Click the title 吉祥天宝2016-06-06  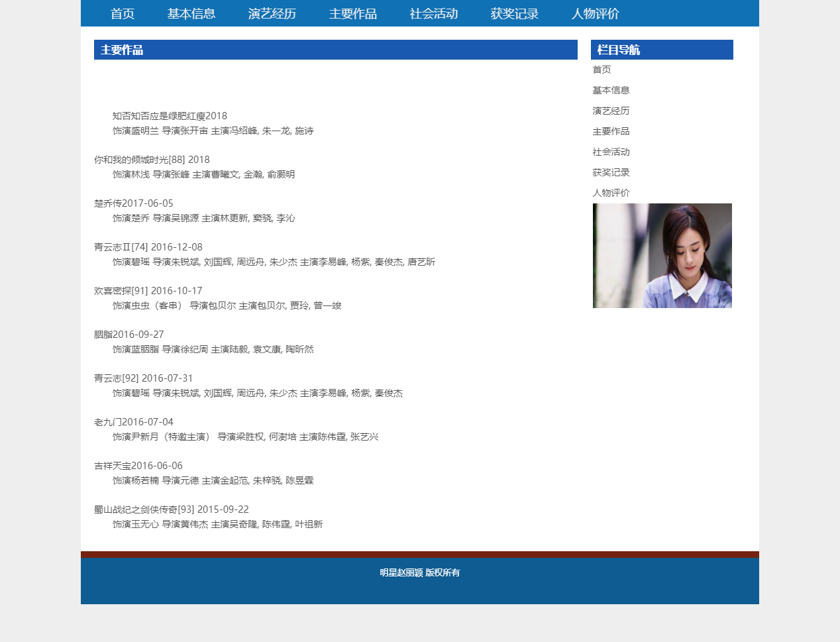[138, 466]
